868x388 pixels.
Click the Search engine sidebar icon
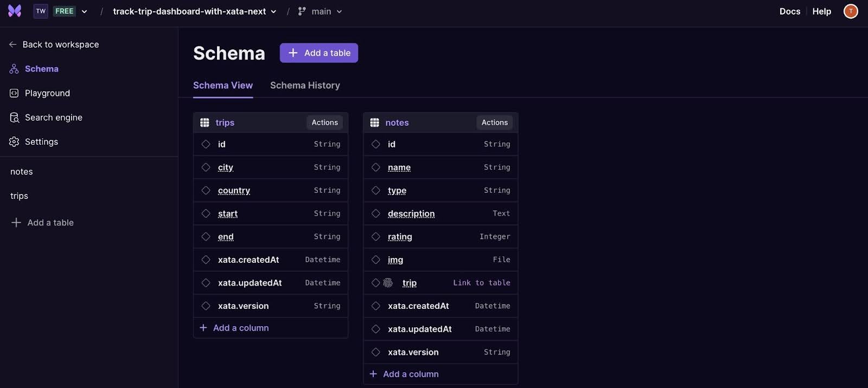click(14, 118)
